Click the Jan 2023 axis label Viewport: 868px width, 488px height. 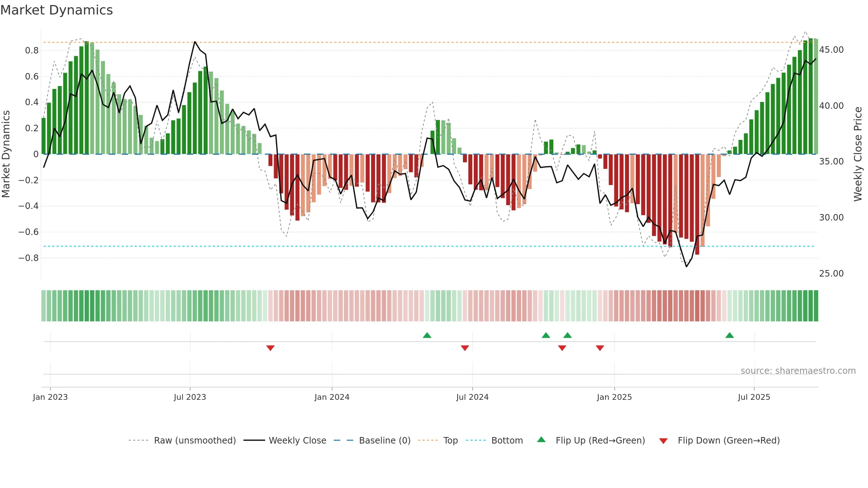(50, 397)
